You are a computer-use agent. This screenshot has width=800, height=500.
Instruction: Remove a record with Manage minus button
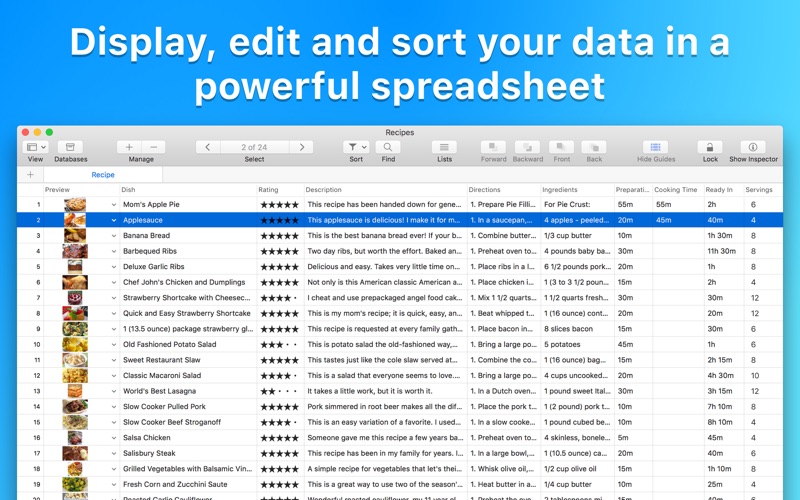pyautogui.click(x=154, y=147)
